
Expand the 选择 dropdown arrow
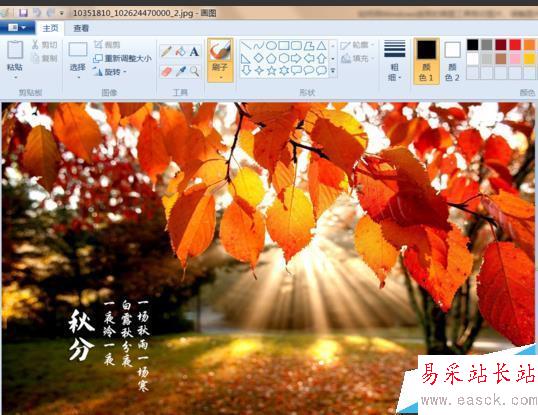pyautogui.click(x=78, y=78)
